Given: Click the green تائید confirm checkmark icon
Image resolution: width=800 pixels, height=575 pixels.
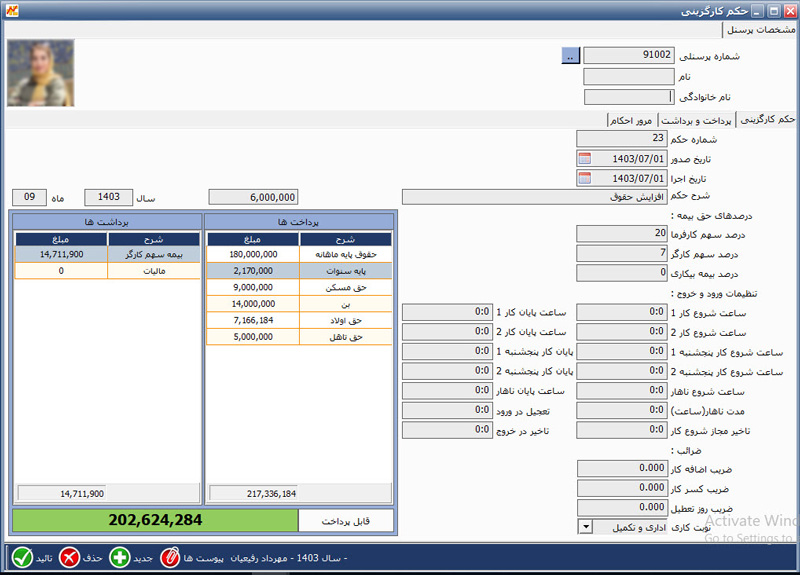Looking at the screenshot, I should (22, 558).
